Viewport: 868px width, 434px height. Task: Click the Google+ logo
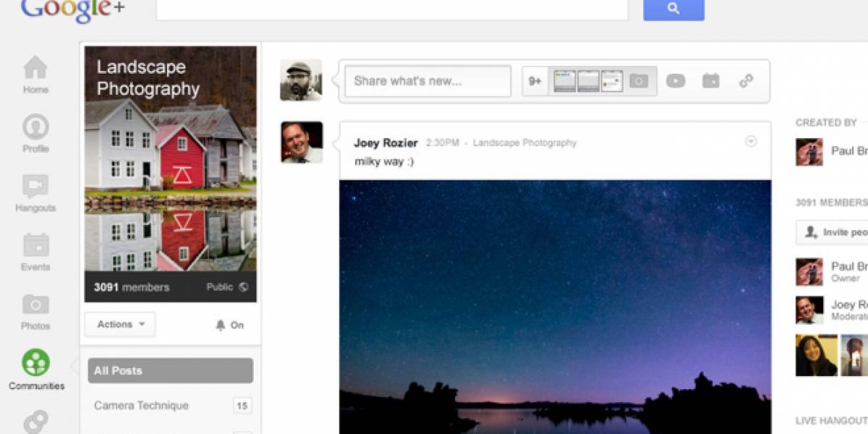point(72,9)
